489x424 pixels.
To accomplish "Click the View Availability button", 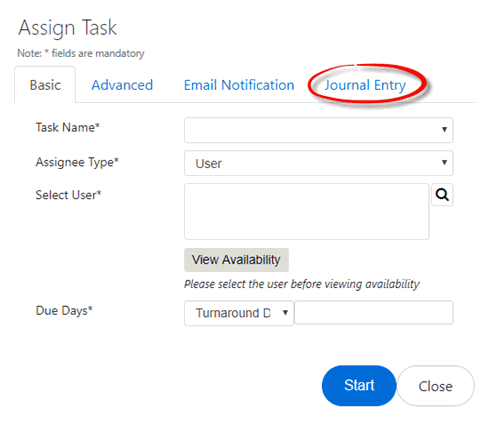I will pyautogui.click(x=236, y=260).
